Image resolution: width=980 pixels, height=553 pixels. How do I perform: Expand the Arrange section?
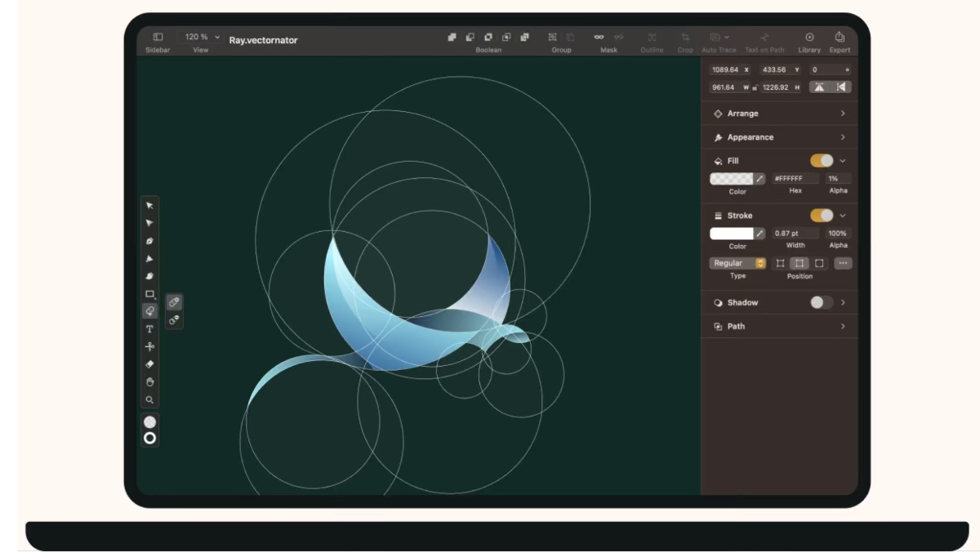click(779, 114)
